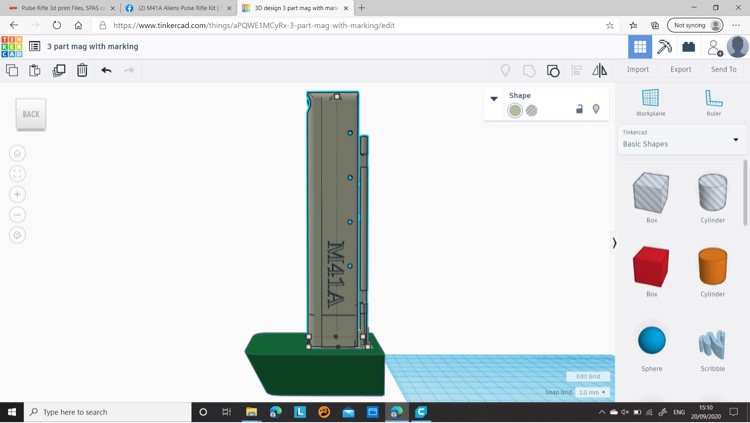Switch orthographic perspective view
The height and width of the screenshot is (423, 750).
[x=17, y=235]
